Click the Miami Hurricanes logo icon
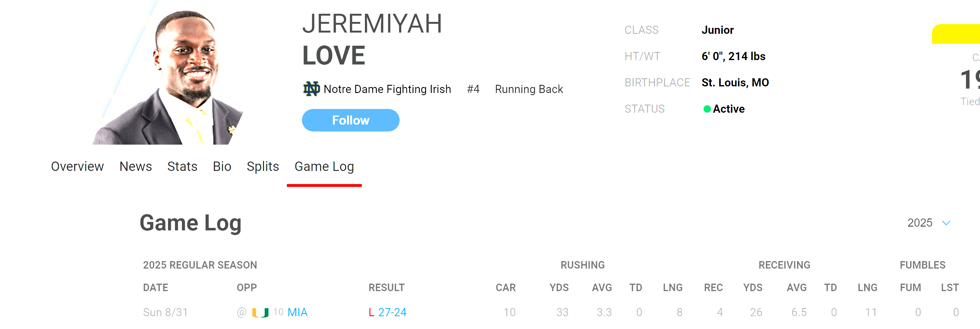980x329 pixels. click(260, 313)
